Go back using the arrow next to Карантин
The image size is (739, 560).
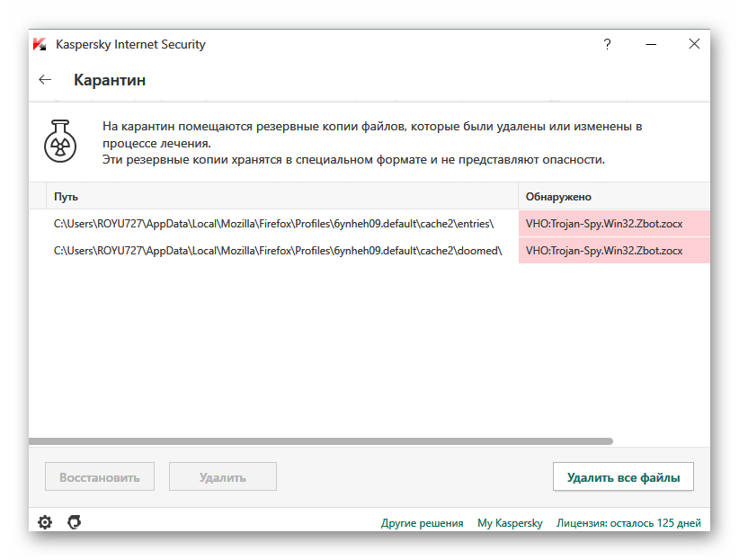45,80
